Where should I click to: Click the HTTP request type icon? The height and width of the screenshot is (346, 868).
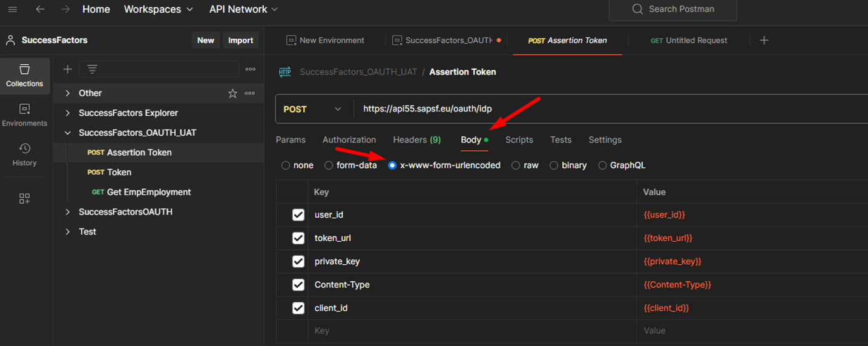click(284, 72)
